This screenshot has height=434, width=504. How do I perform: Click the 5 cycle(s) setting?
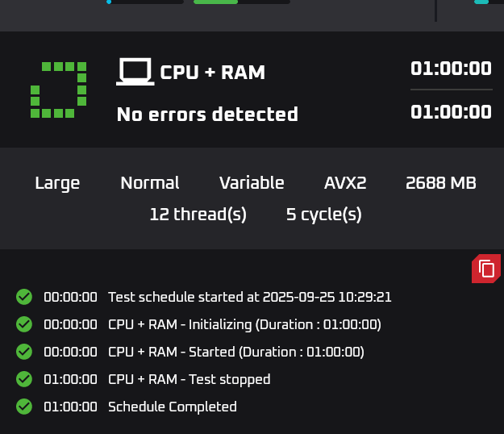coord(323,215)
